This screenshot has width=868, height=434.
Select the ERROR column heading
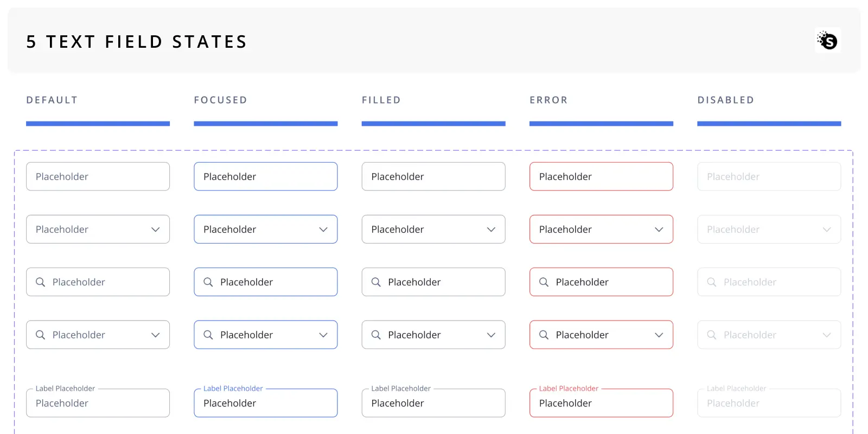tap(548, 100)
